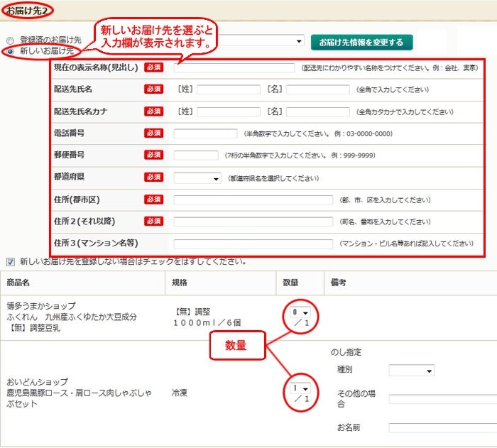Click the お届け先情報を変更する button

(361, 42)
